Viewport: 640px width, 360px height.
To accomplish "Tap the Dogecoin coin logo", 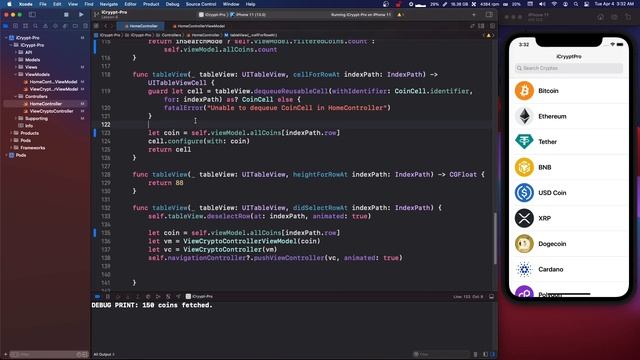I will tap(524, 244).
